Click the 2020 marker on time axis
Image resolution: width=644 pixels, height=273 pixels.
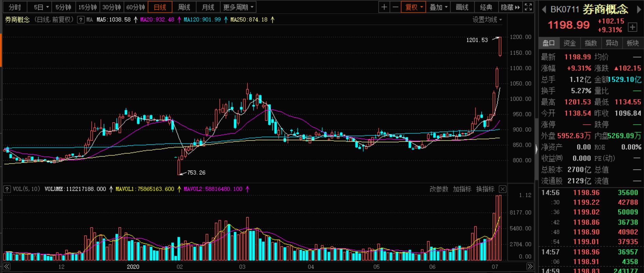tap(133, 267)
